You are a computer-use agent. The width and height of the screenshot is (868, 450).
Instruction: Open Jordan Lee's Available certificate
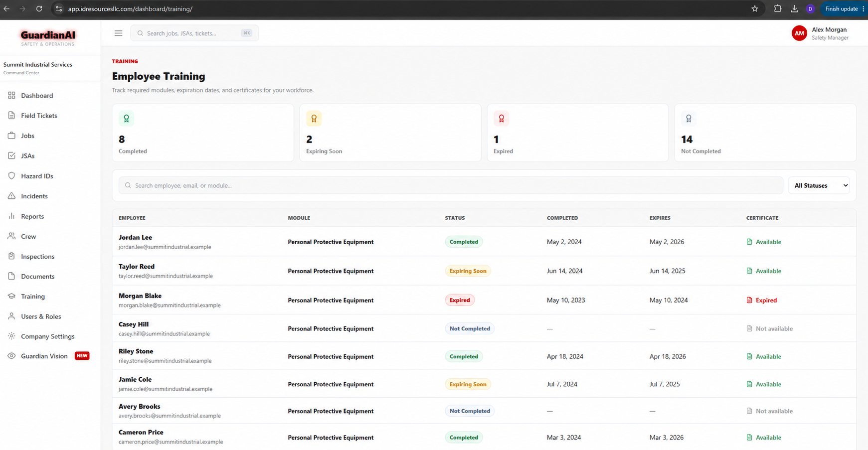pos(764,242)
